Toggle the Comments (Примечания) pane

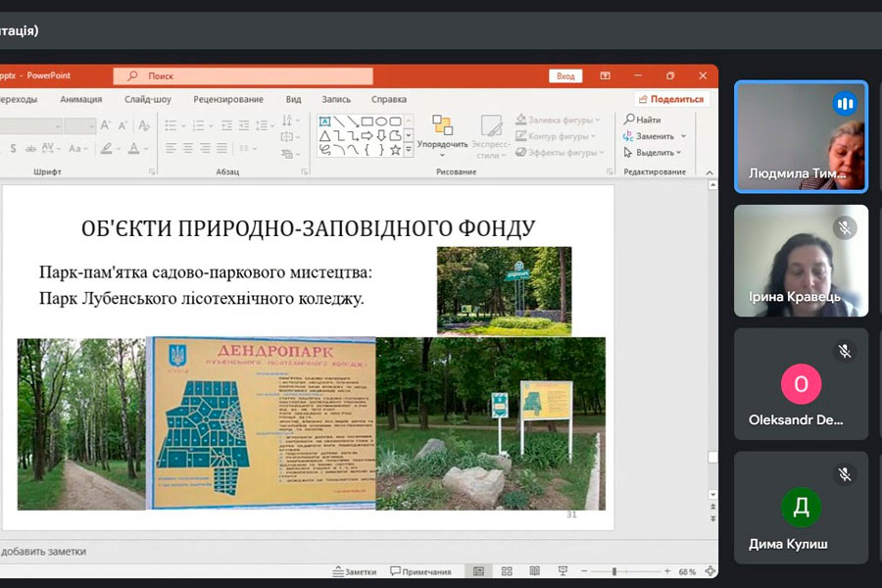pyautogui.click(x=421, y=571)
